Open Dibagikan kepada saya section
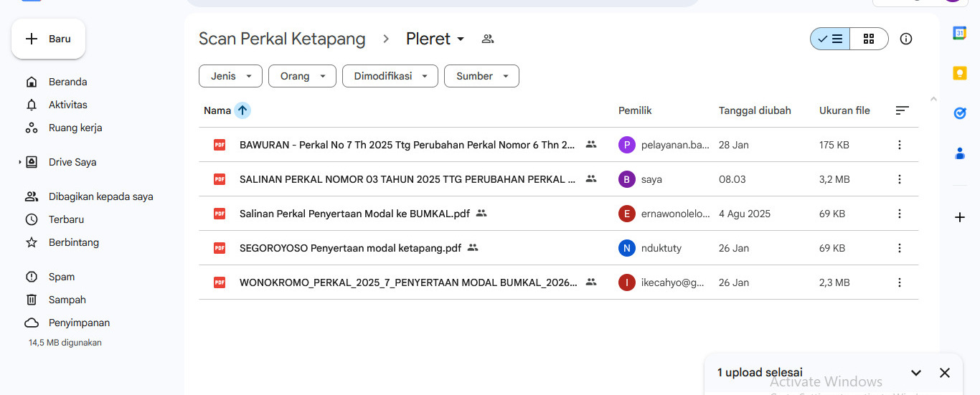 (x=100, y=196)
